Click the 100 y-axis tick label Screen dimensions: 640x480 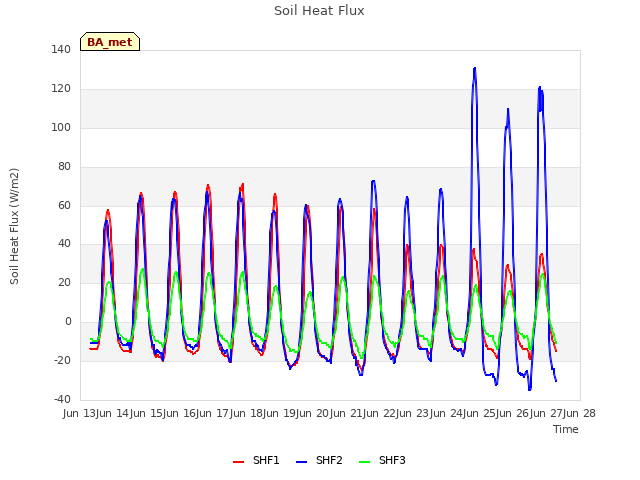click(x=61, y=127)
